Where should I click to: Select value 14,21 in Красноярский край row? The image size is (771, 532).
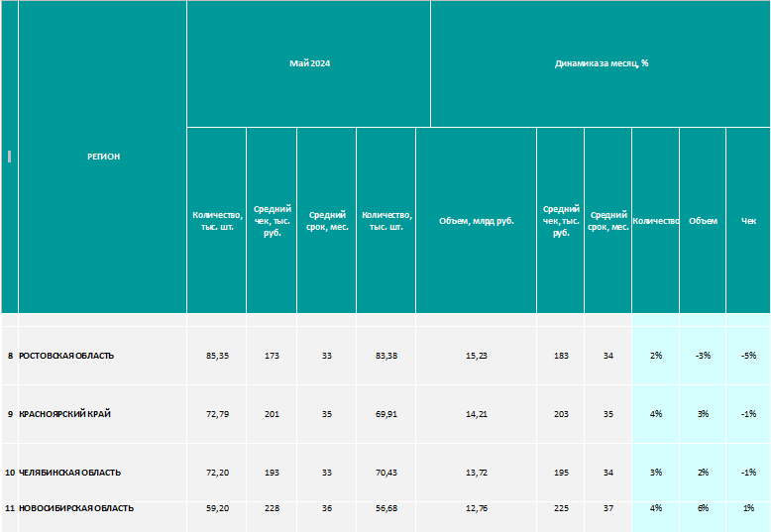click(476, 414)
